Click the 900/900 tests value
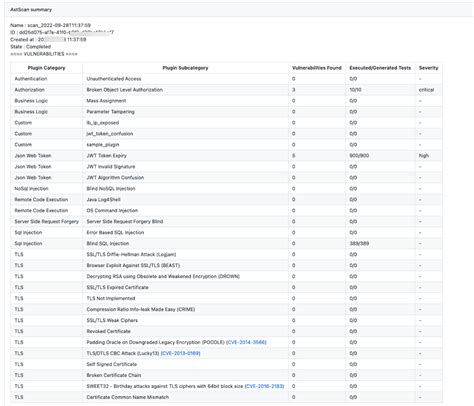 359,156
